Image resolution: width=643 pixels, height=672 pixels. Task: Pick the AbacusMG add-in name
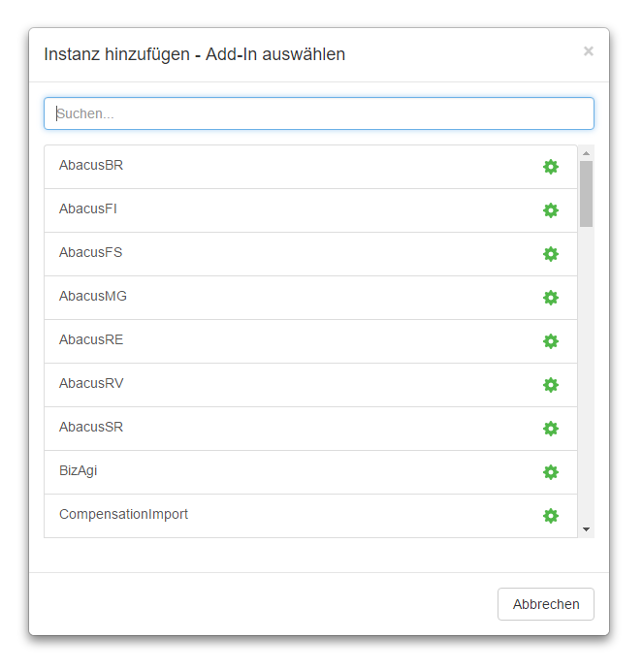[93, 296]
